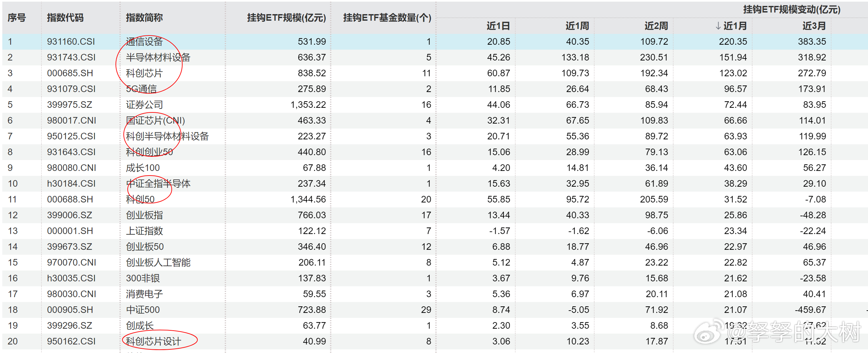This screenshot has height=353, width=868.
Task: Click index code 970070.CNI
Action: pos(71,263)
